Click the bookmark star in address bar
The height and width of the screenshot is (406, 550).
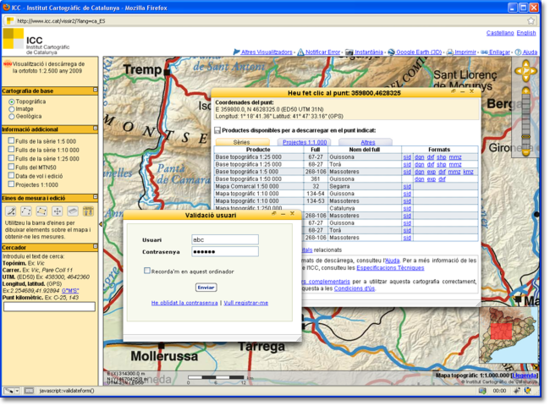pos(531,21)
